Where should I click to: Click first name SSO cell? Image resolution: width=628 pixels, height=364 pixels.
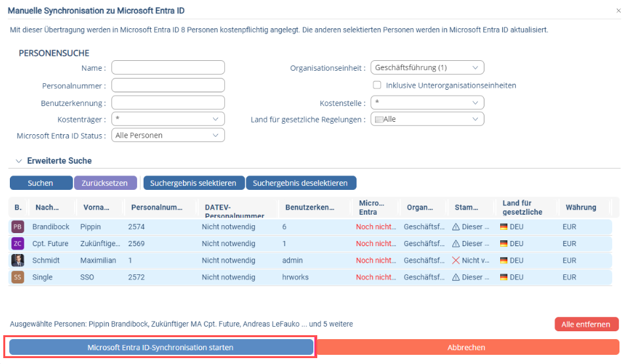click(87, 277)
